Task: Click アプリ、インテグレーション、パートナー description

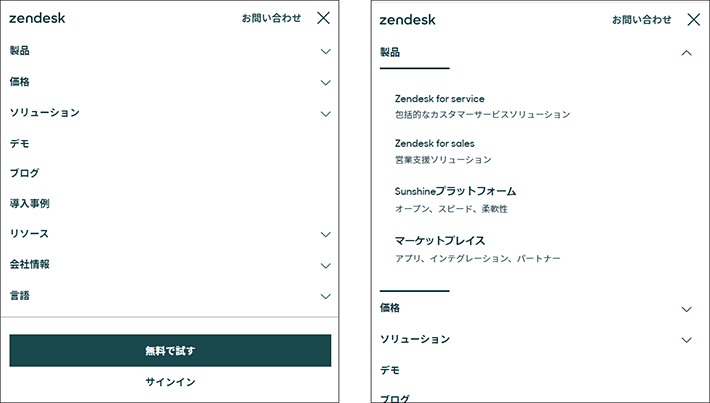Action: pyautogui.click(x=477, y=259)
